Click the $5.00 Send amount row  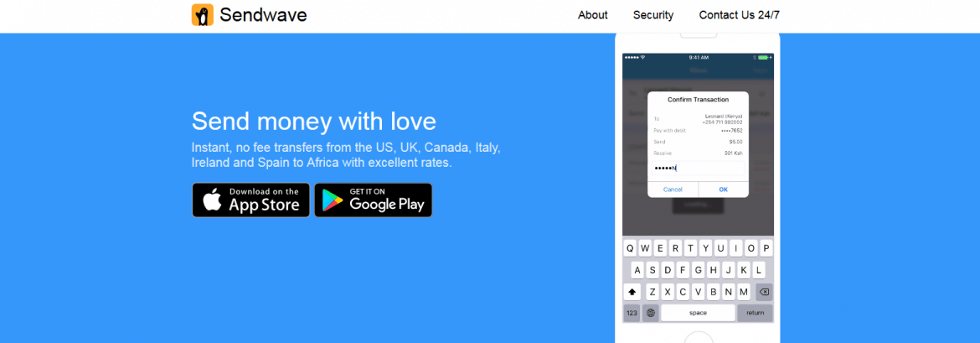[698, 142]
